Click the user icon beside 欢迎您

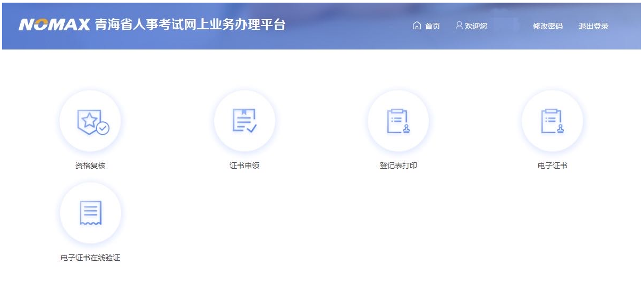pyautogui.click(x=459, y=26)
